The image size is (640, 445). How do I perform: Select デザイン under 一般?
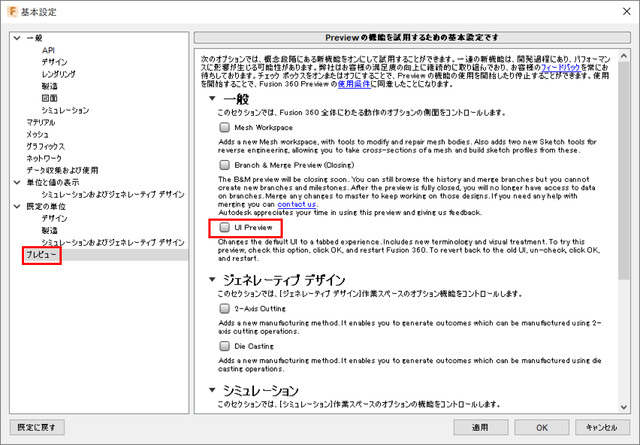(x=54, y=62)
